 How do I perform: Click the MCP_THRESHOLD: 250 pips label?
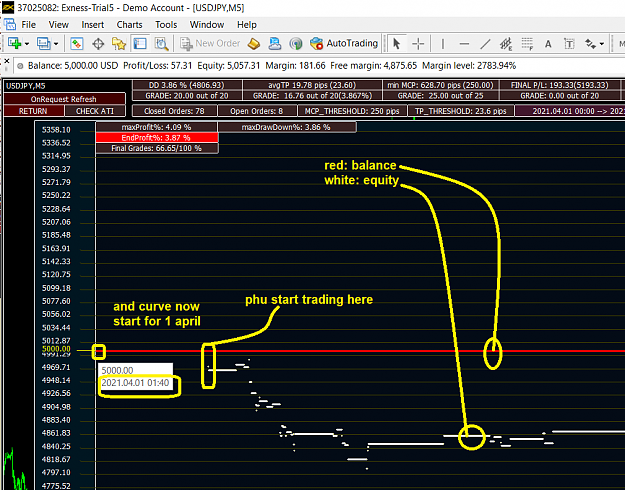tap(352, 111)
